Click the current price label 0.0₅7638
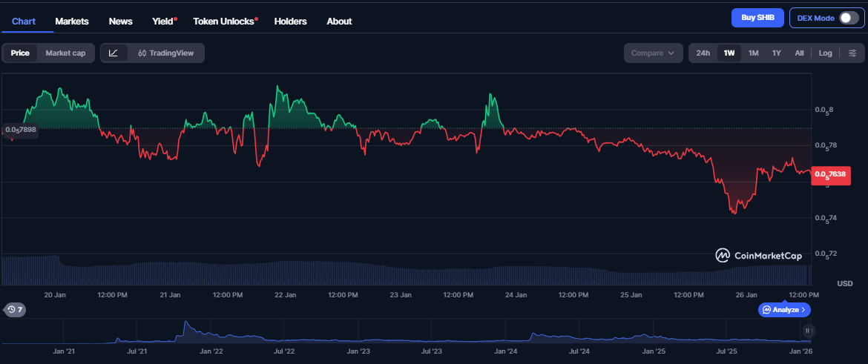This screenshot has height=364, width=868. [x=831, y=174]
